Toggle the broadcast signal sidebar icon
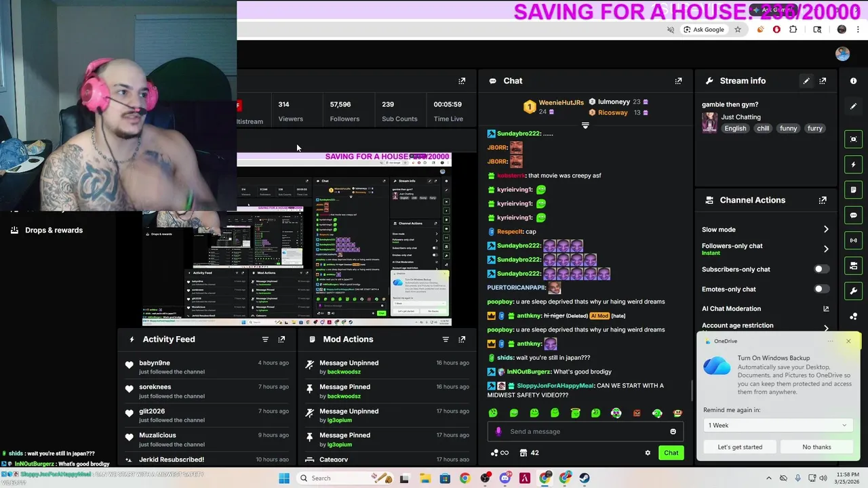 tap(853, 240)
